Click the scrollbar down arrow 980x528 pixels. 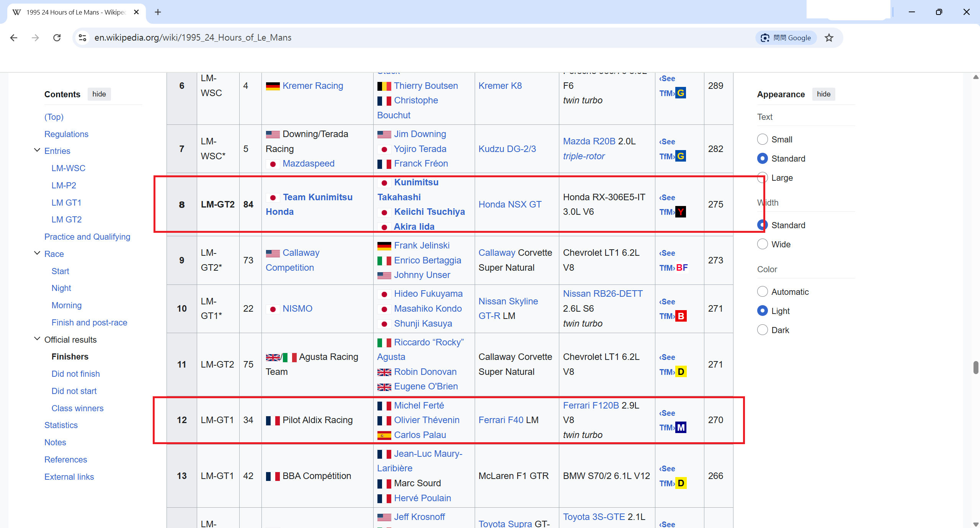click(976, 524)
